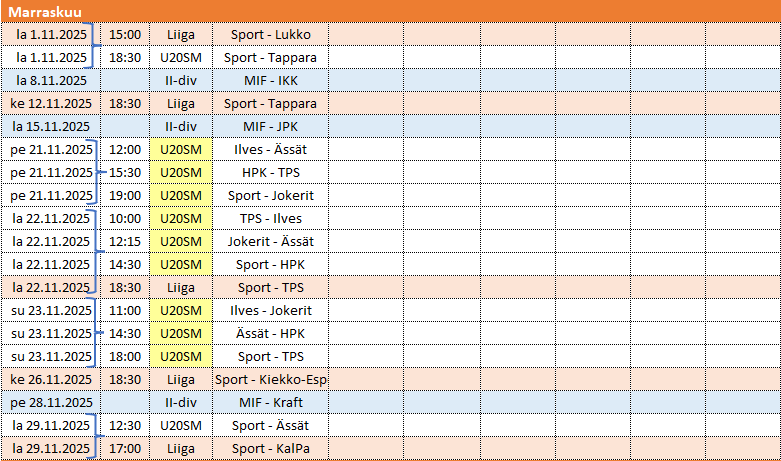Select date cell ke 12.11.2025
781x461 pixels.
tap(51, 104)
